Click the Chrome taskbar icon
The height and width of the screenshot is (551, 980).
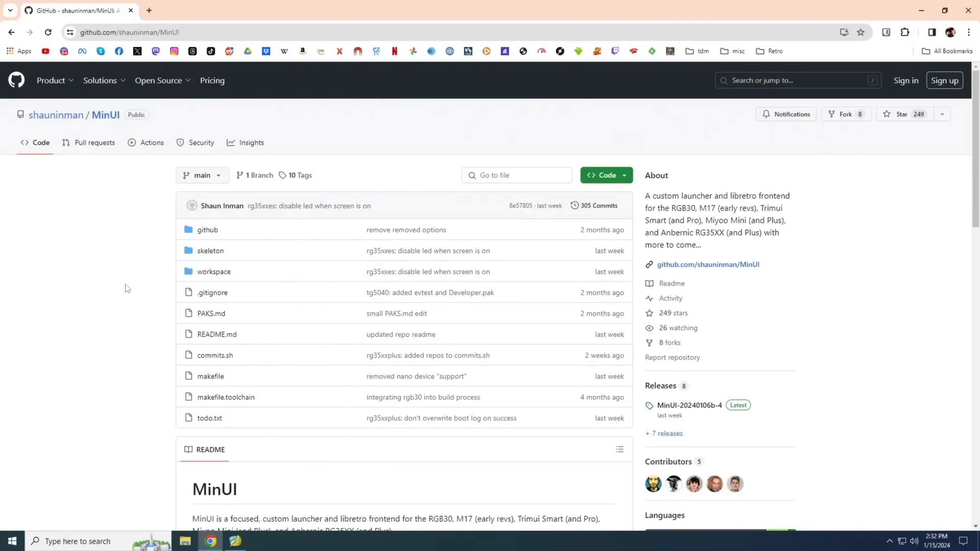coord(210,541)
